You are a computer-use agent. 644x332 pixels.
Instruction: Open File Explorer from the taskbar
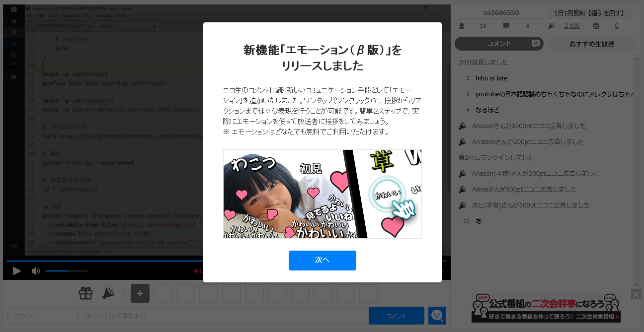click(14, 76)
